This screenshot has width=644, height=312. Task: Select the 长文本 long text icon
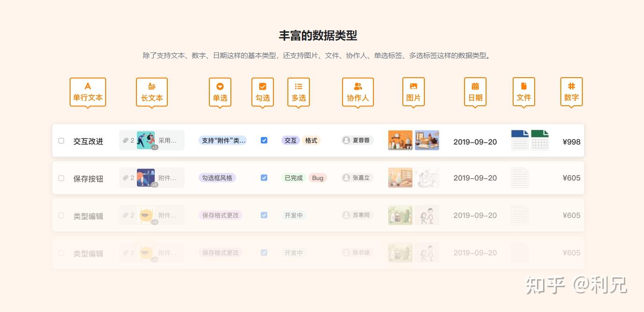(x=151, y=87)
